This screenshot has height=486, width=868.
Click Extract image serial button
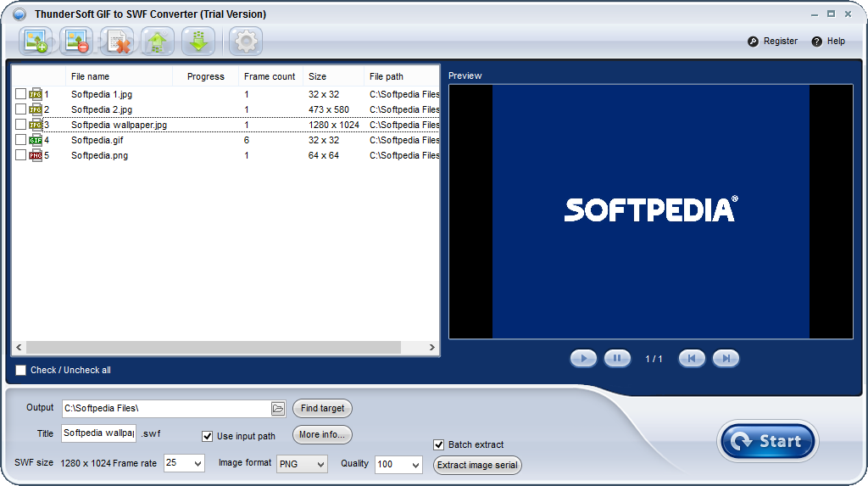(x=477, y=466)
